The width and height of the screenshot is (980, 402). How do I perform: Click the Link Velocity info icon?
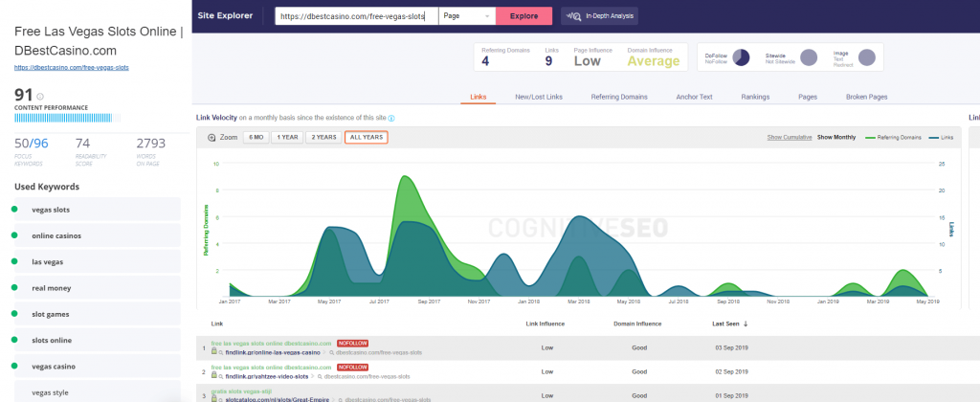tap(391, 118)
